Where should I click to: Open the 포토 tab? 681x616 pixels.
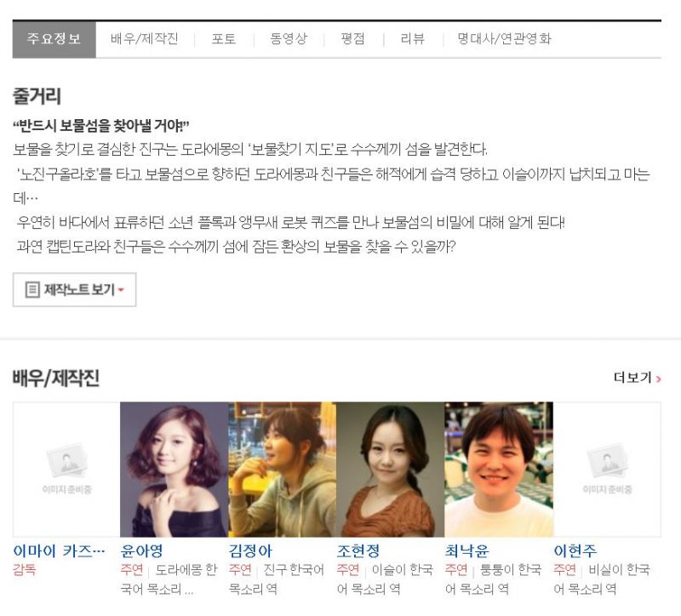(x=224, y=39)
